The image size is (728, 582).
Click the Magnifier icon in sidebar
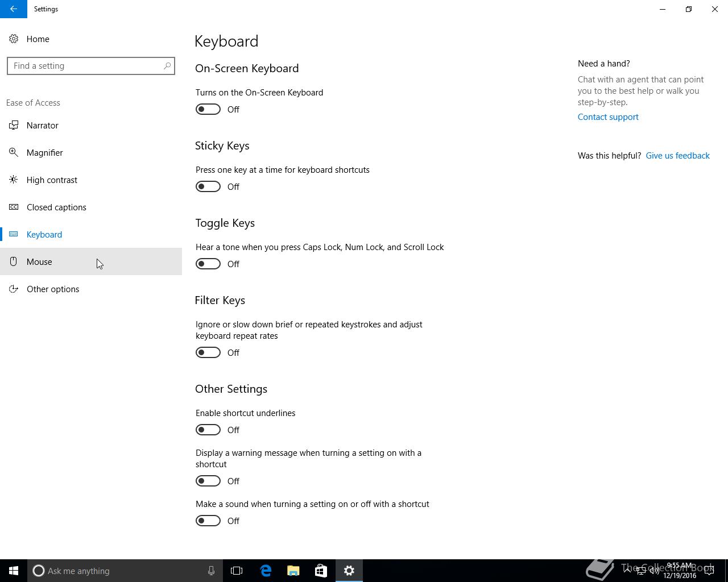[x=14, y=152]
